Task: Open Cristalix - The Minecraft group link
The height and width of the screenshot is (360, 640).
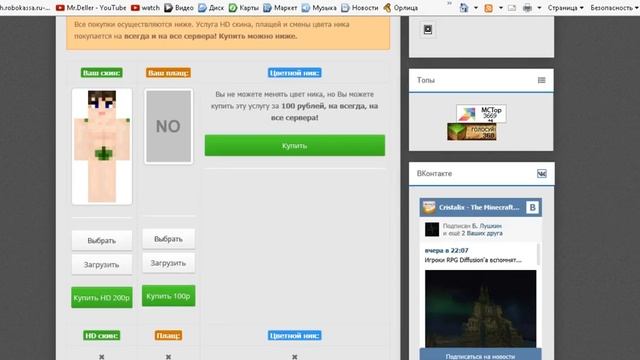Action: 479,207
